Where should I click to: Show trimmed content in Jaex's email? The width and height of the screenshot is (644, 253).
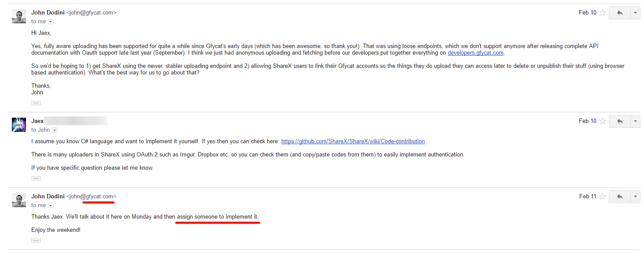36,179
